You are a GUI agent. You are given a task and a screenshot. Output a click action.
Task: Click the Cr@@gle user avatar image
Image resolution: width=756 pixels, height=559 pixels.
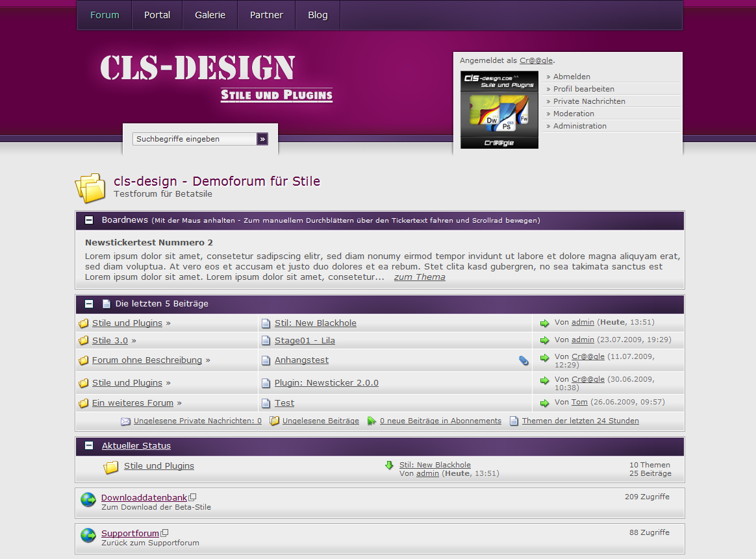click(x=499, y=110)
